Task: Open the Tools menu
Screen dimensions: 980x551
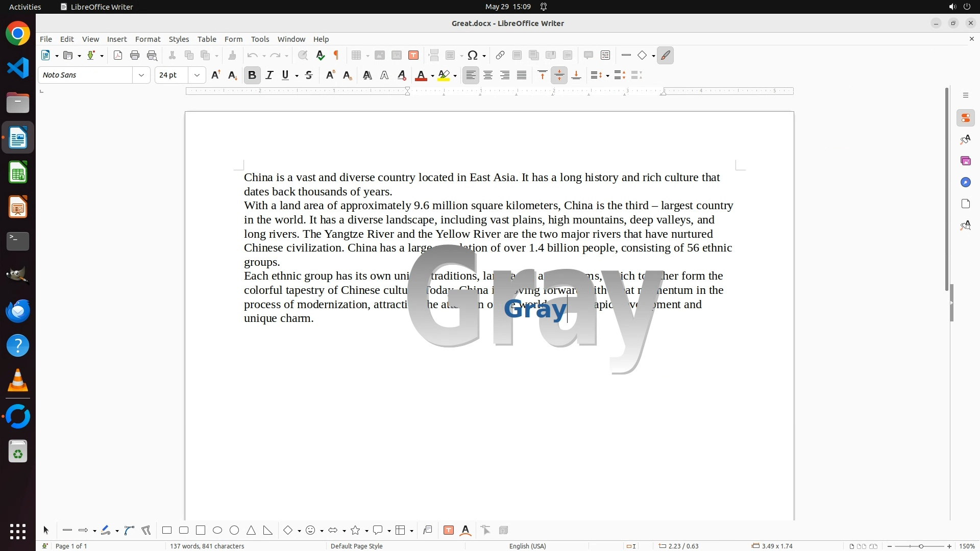Action: pos(260,39)
